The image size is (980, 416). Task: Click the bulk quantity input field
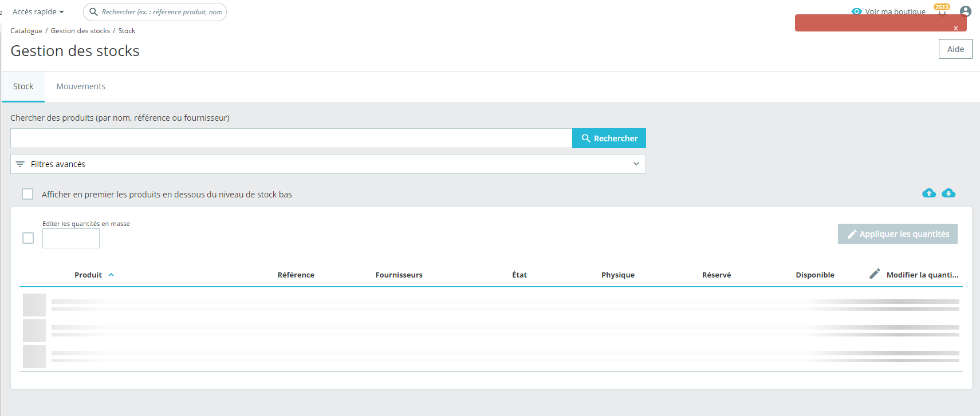point(71,239)
